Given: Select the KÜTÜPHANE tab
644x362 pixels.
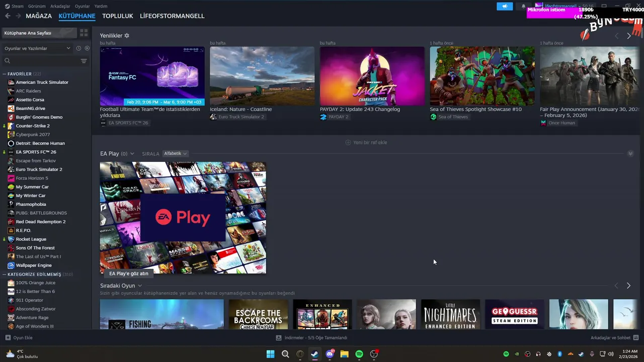Looking at the screenshot, I should (x=77, y=16).
